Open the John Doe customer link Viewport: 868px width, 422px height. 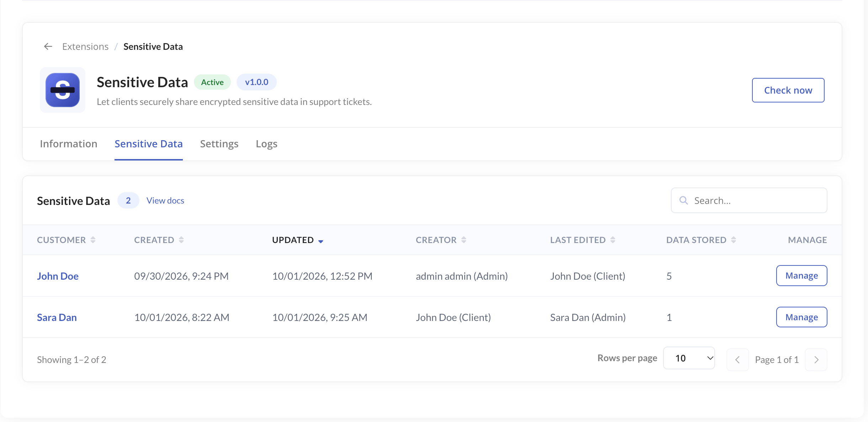point(58,276)
